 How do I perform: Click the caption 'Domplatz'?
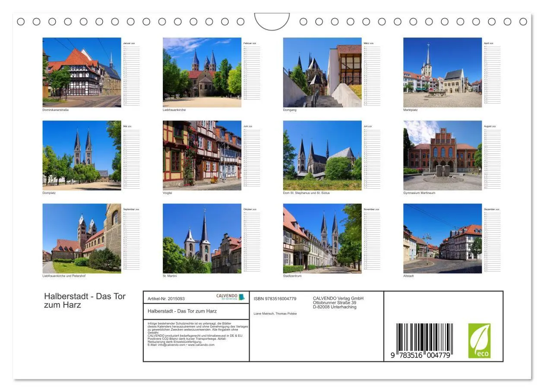(x=49, y=193)
